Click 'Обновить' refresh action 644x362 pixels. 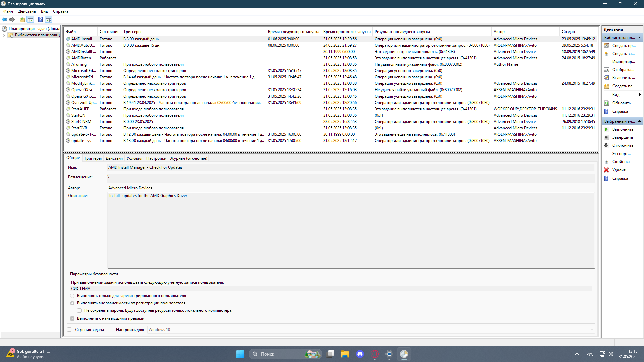coord(621,103)
